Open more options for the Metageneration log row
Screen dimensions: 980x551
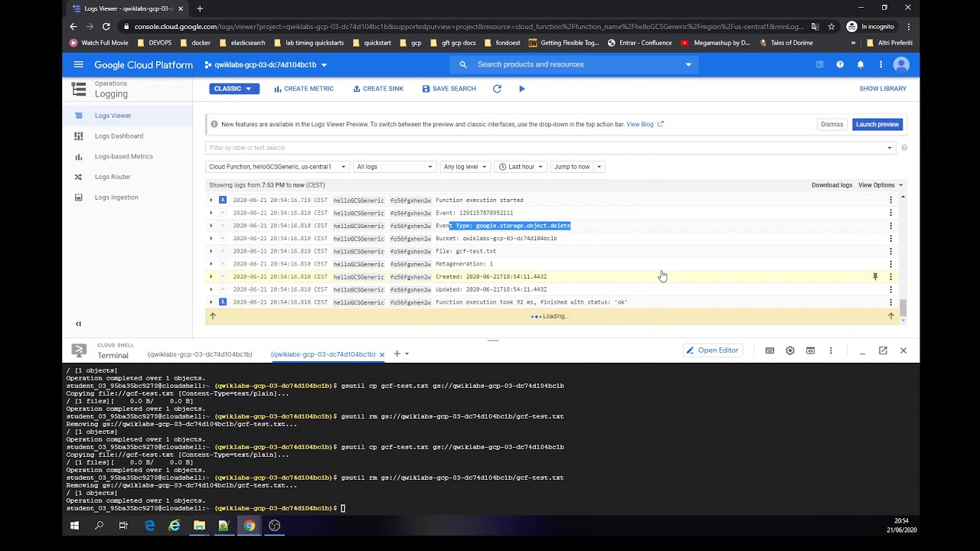pos(890,264)
